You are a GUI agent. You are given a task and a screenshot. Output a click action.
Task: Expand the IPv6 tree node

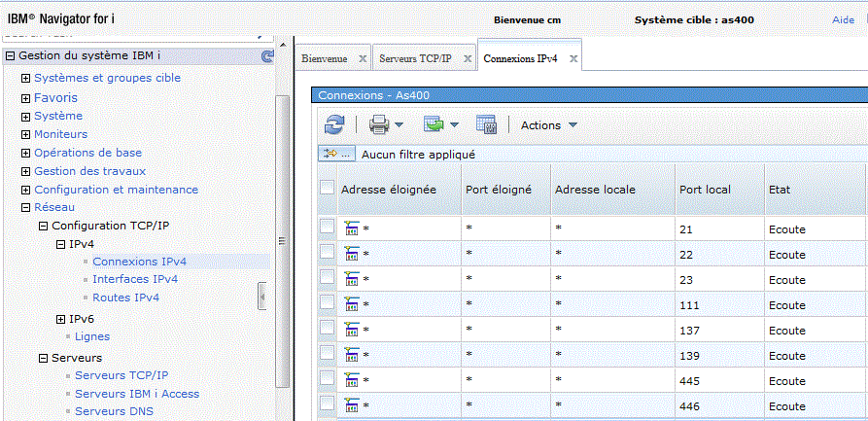(x=61, y=320)
